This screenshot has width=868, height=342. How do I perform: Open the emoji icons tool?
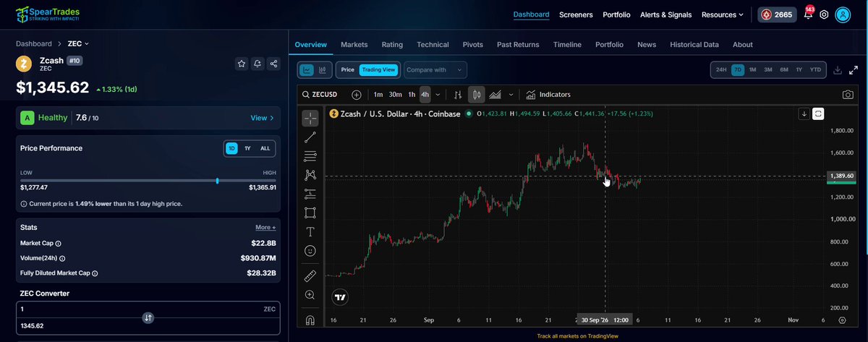(310, 250)
